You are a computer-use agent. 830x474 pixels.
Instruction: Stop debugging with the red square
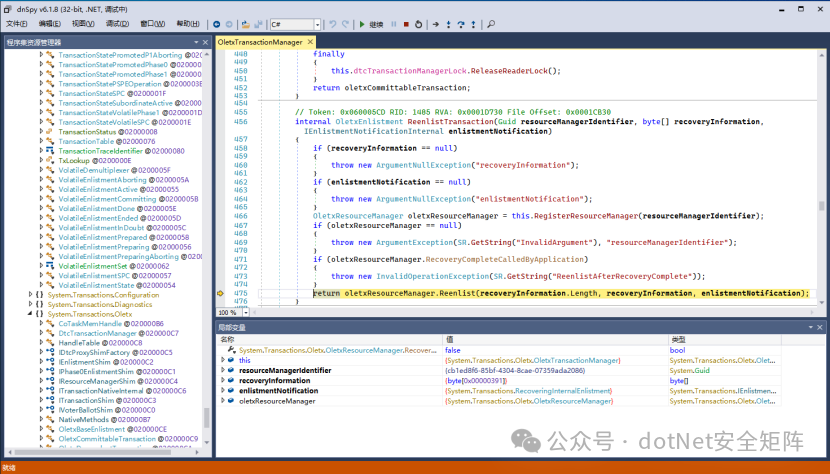point(406,24)
